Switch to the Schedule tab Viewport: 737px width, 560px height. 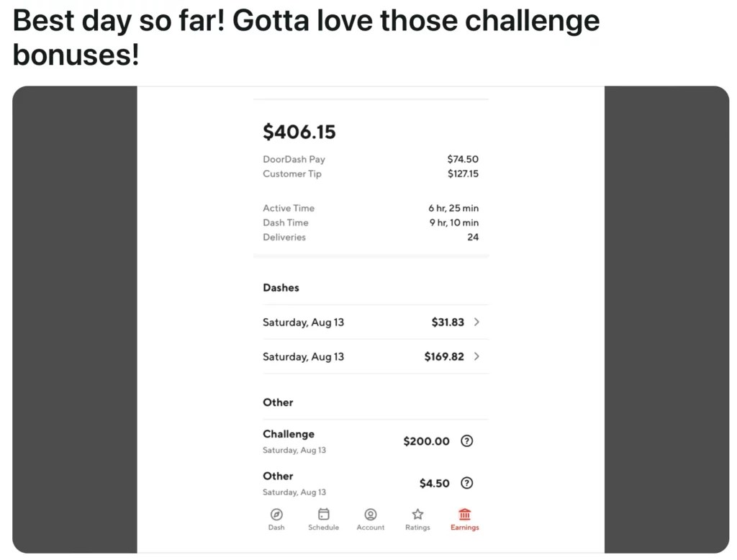point(323,520)
